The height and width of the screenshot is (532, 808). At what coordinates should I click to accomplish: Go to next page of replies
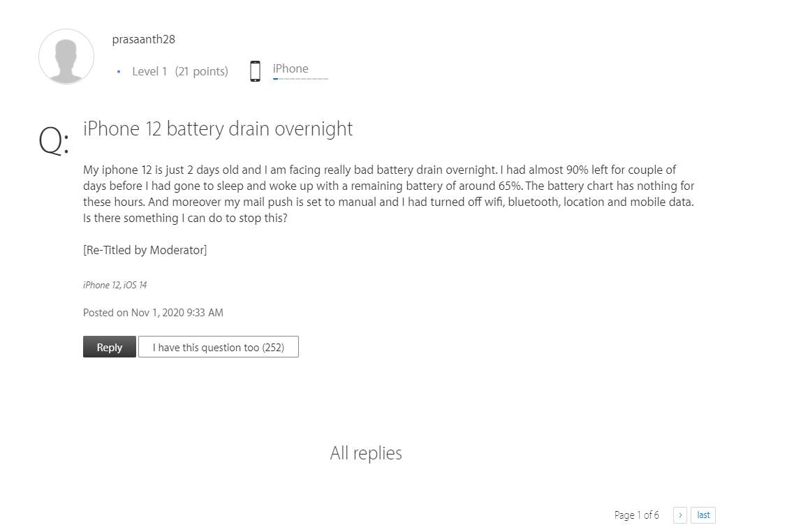tap(680, 515)
